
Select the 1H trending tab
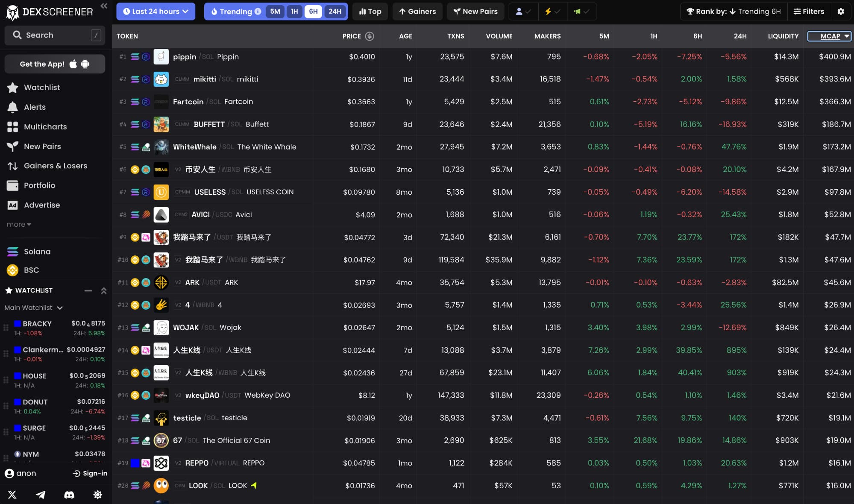tap(294, 12)
